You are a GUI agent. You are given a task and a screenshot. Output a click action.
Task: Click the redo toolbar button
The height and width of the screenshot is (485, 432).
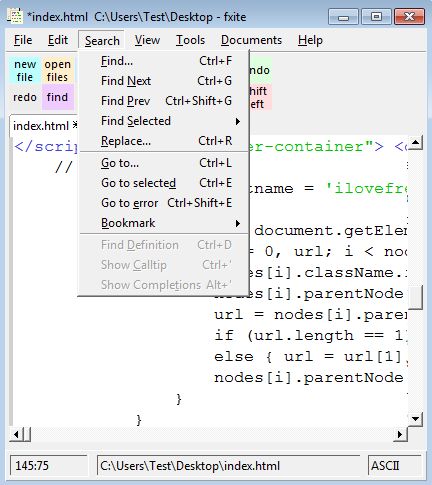(x=25, y=97)
